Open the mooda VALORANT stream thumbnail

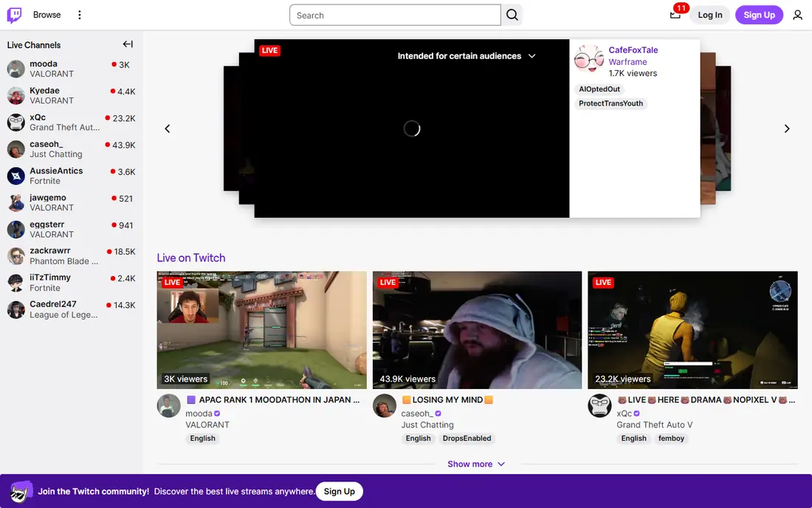[x=261, y=330]
